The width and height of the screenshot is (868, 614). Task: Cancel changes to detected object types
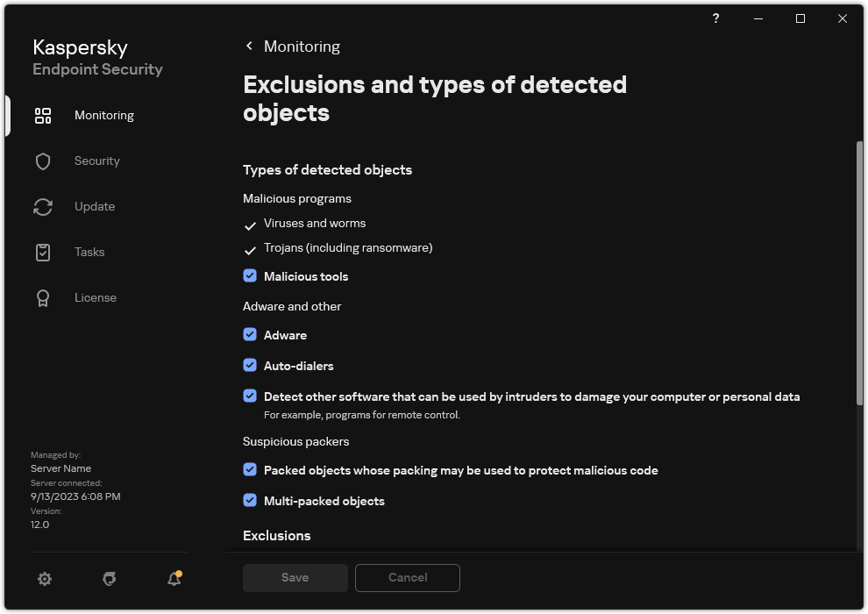[407, 577]
